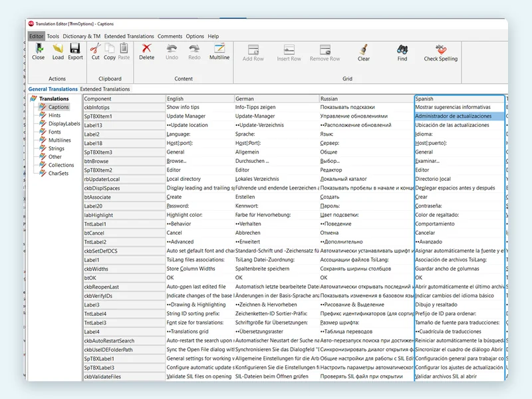The image size is (532, 399).
Task: Click the Component column header
Action: tap(124, 98)
